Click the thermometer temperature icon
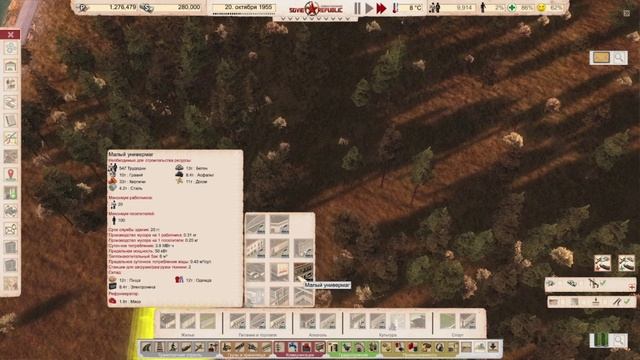The height and width of the screenshot is (360, 640). [x=395, y=7]
